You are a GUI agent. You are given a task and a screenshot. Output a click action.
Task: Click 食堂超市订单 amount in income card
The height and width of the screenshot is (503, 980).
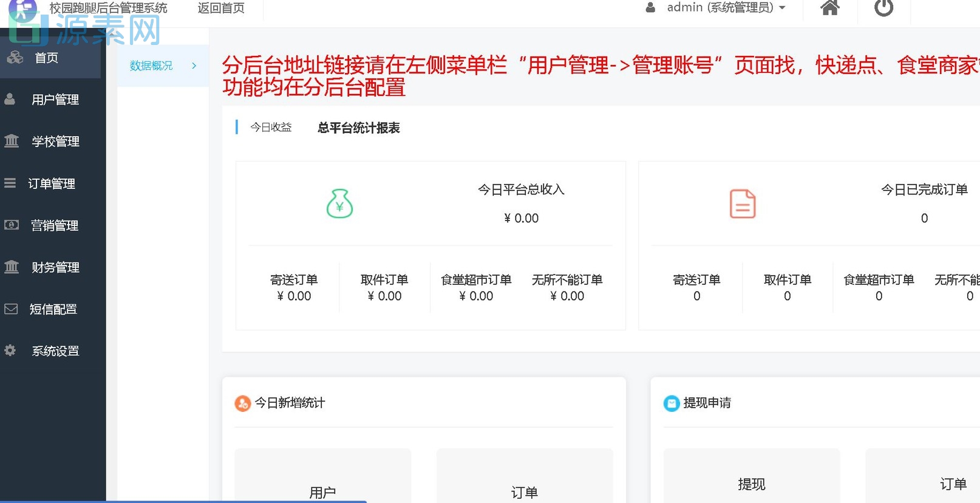(x=476, y=296)
